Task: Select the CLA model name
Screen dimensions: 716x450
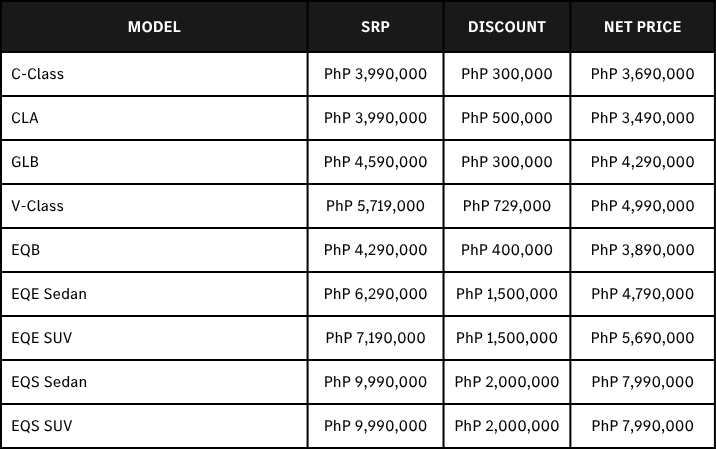Action: coord(26,118)
